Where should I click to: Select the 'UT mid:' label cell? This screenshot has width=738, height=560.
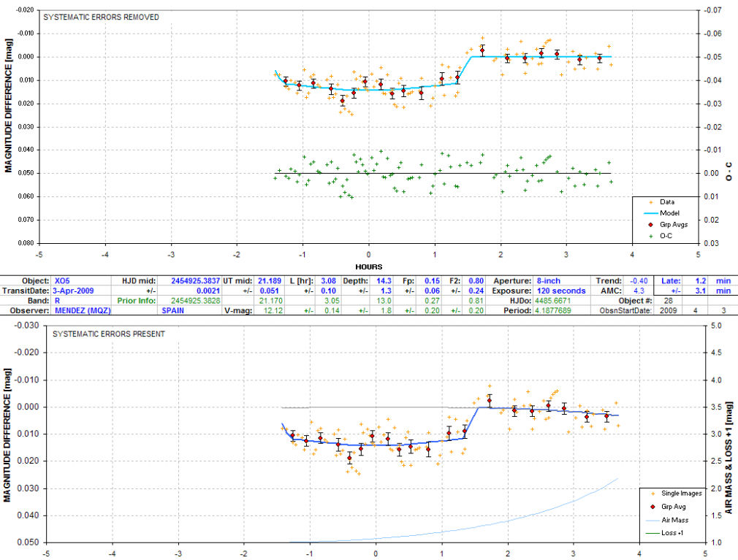point(237,280)
